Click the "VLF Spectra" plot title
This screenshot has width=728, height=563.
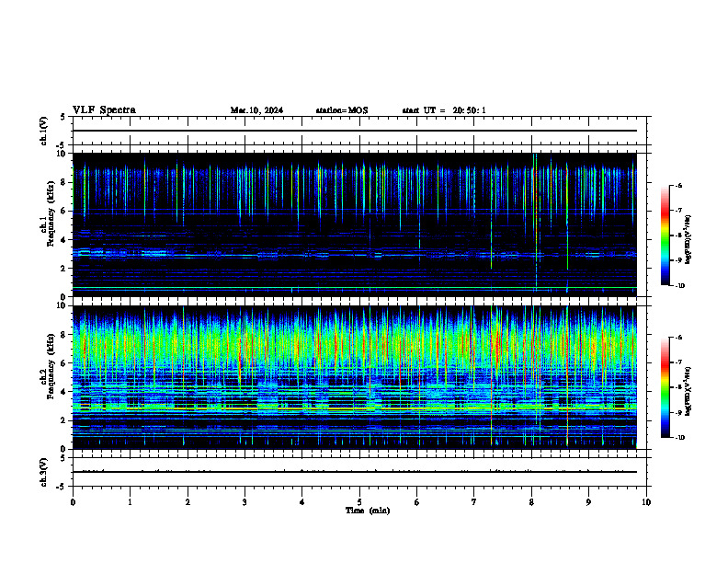[x=104, y=110]
